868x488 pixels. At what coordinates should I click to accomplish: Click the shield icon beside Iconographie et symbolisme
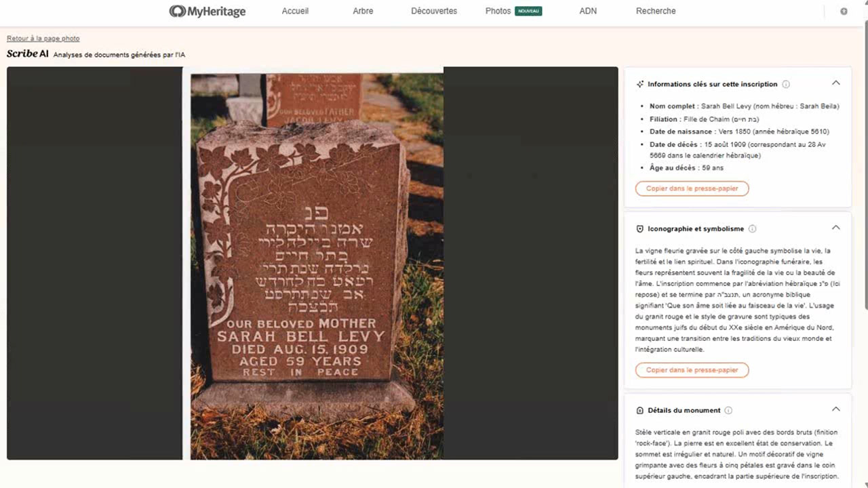[x=639, y=228]
